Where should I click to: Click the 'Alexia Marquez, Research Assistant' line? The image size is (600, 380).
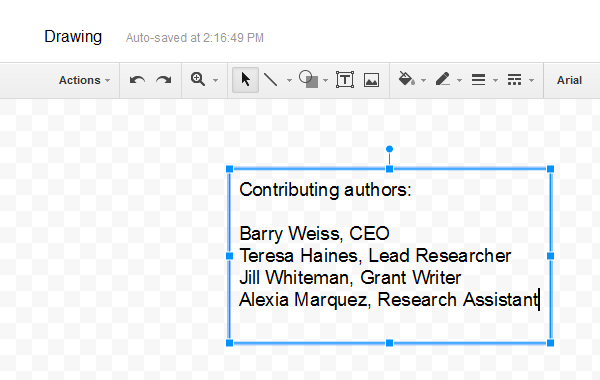389,300
